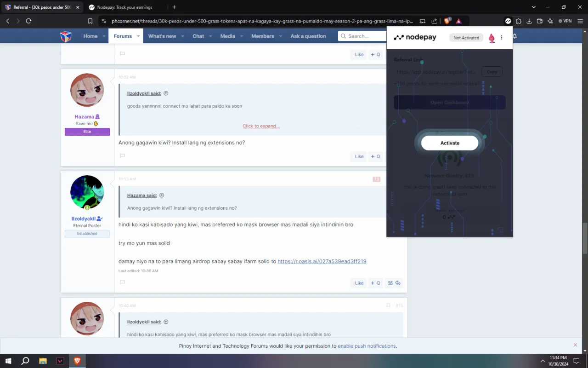Report Hazama's 10:32 AM post via flag icon

(x=123, y=155)
